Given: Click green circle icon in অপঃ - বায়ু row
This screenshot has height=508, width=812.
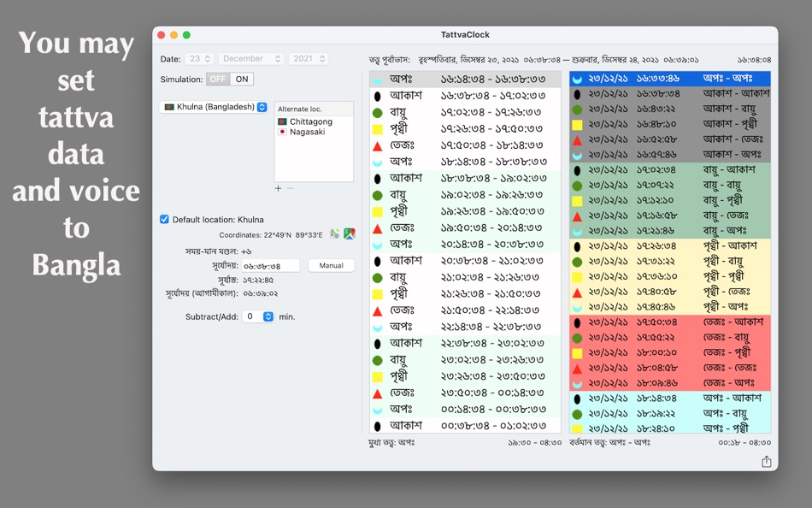Looking at the screenshot, I should click(577, 414).
